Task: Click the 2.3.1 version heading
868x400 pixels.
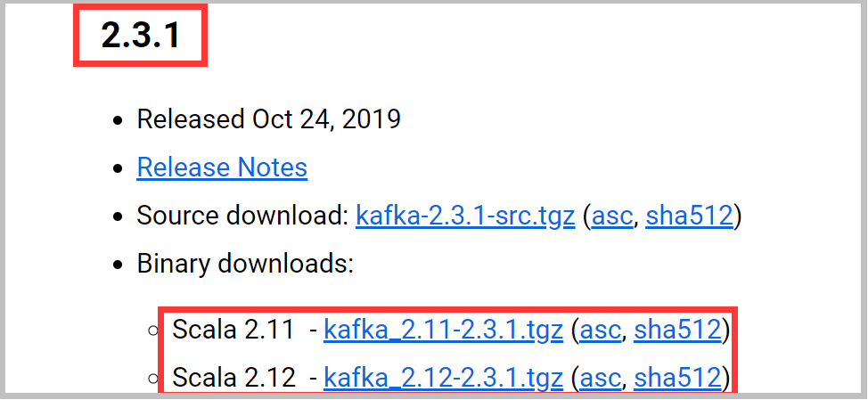Action: pyautogui.click(x=141, y=36)
